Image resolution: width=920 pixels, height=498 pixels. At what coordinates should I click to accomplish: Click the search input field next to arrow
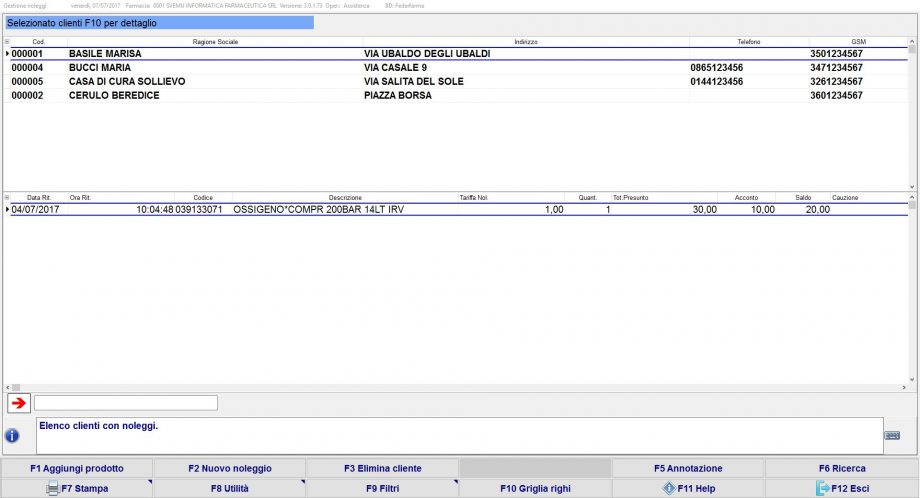click(x=126, y=403)
